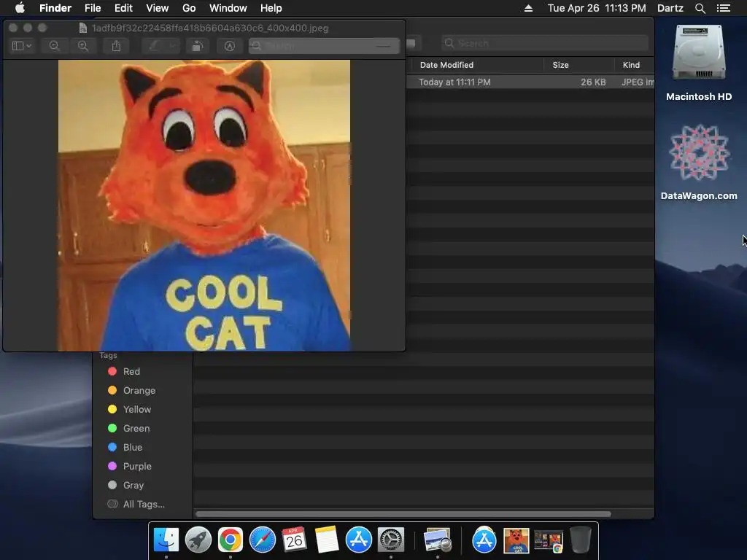Open Launchpad from the Dock
The height and width of the screenshot is (560, 747).
198,540
